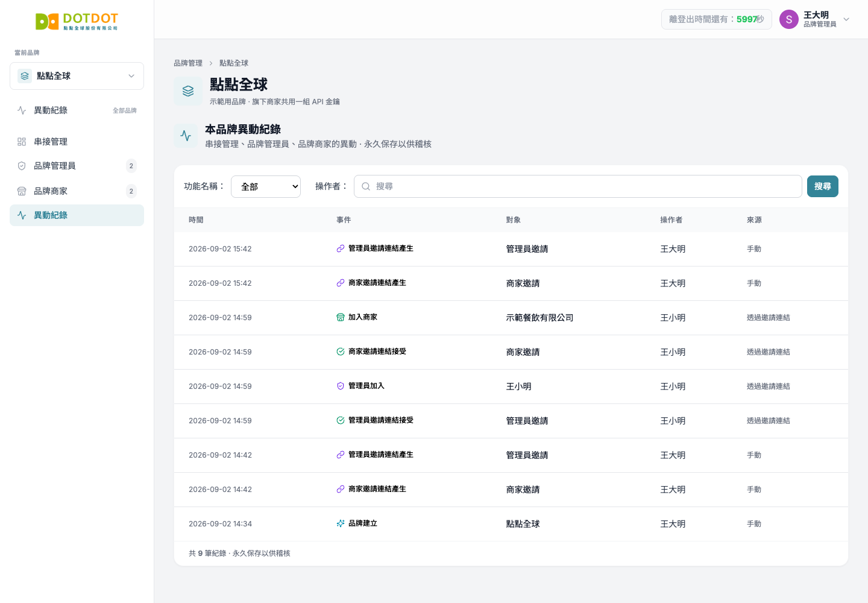Open the 功能名稱 全部 dropdown
Viewport: 868px width, 603px height.
point(266,186)
